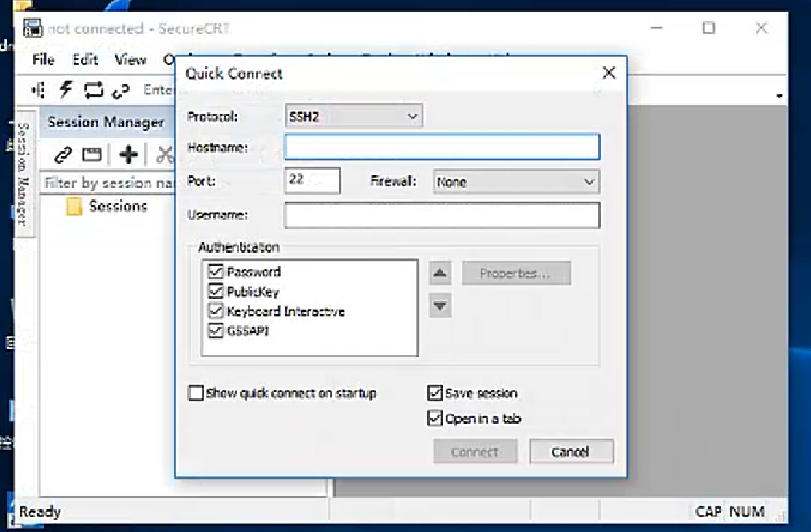Image resolution: width=811 pixels, height=532 pixels.
Task: Click the Session Manager panel header
Action: pyautogui.click(x=106, y=122)
